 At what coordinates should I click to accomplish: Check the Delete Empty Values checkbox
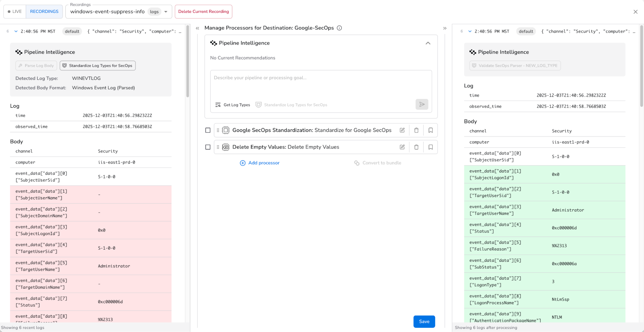point(208,147)
